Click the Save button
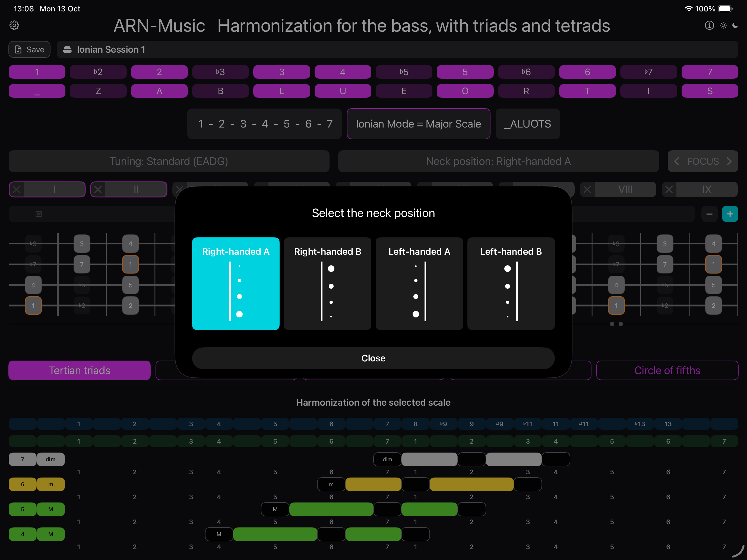 coord(29,50)
